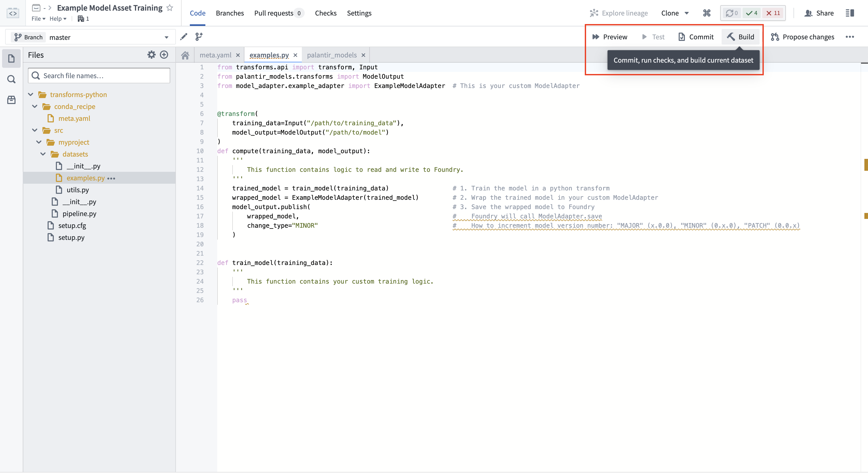
Task: Go to the home tab icon
Action: [185, 55]
